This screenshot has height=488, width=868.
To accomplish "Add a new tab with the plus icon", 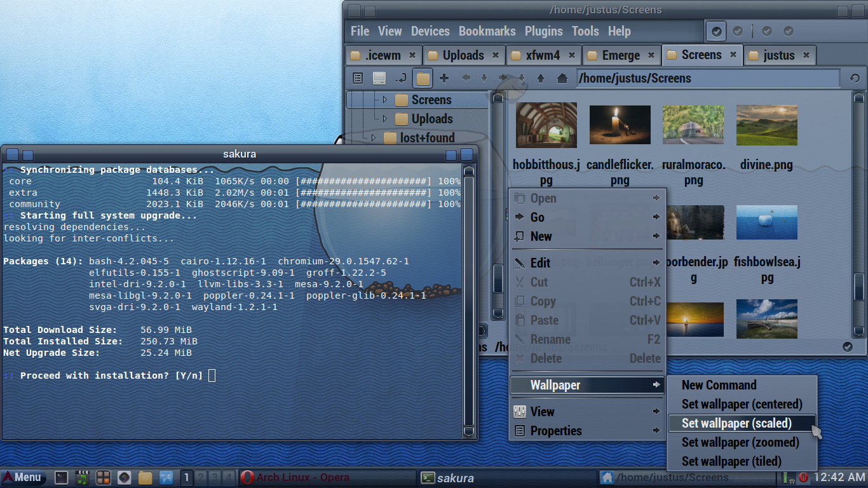I will point(444,78).
